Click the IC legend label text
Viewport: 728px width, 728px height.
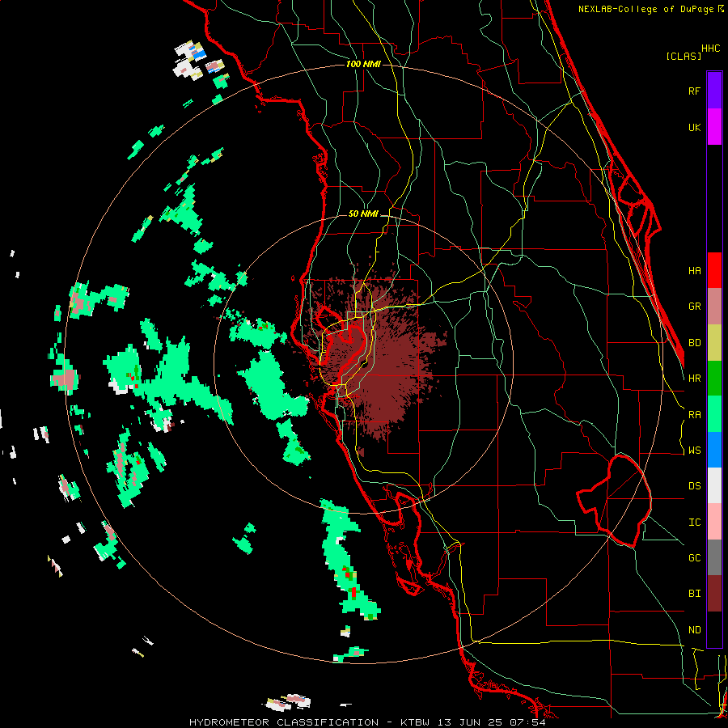694,522
